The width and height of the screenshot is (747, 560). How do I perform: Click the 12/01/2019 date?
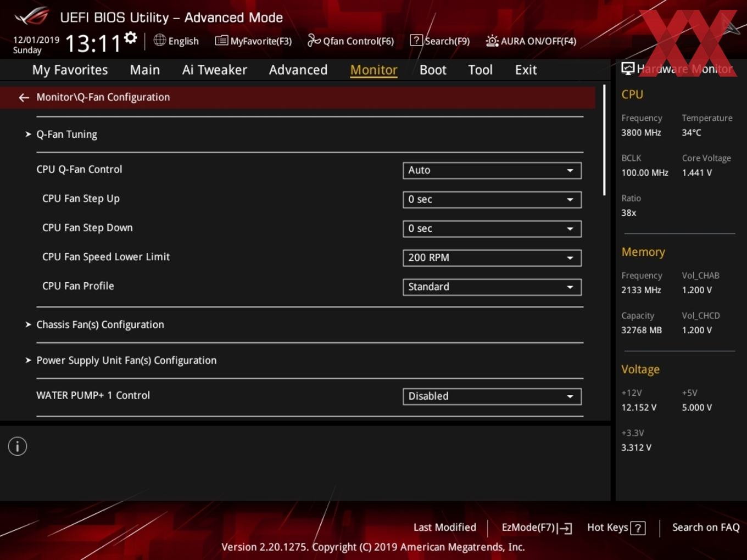[36, 40]
